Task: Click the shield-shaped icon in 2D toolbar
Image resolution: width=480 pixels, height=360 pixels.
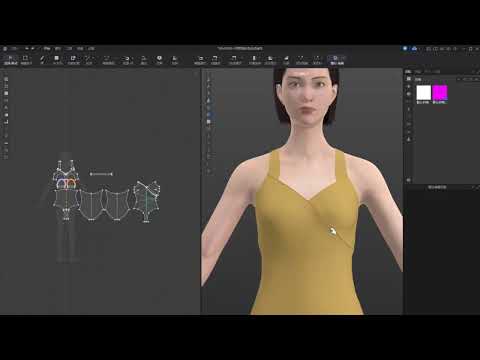Action: (159, 59)
